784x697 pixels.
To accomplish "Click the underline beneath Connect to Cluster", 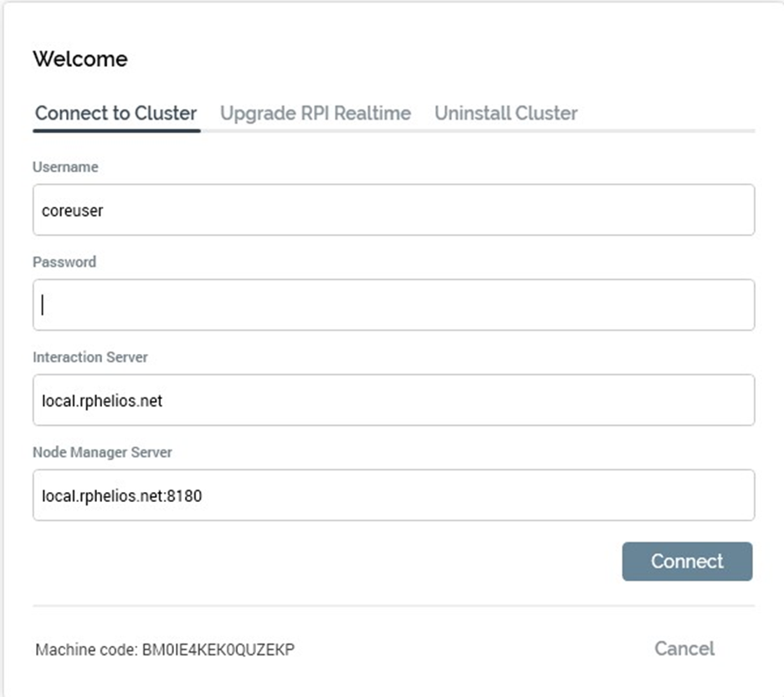I will [116, 130].
